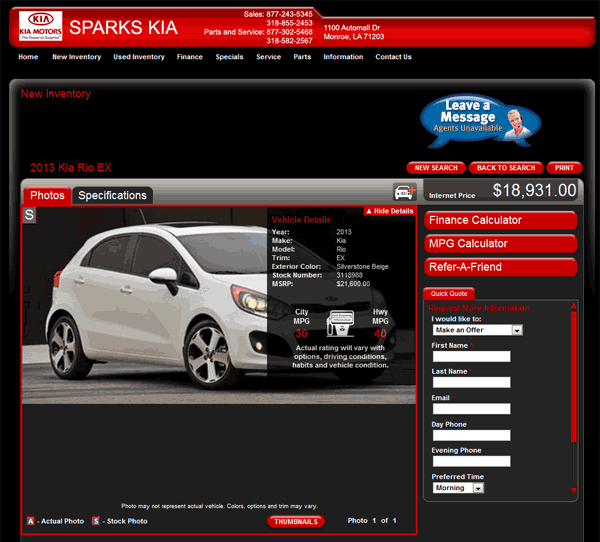
Task: Click BACK TO SEARCH button
Action: click(506, 168)
